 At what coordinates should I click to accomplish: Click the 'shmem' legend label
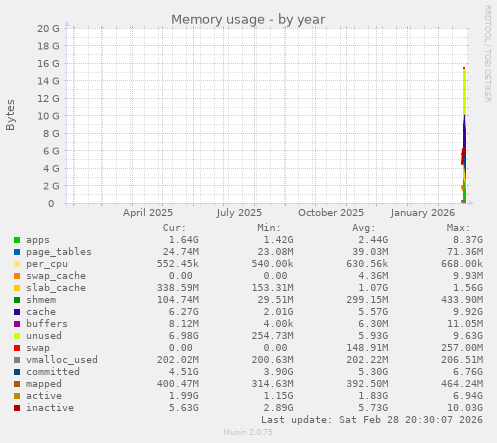pyautogui.click(x=41, y=300)
